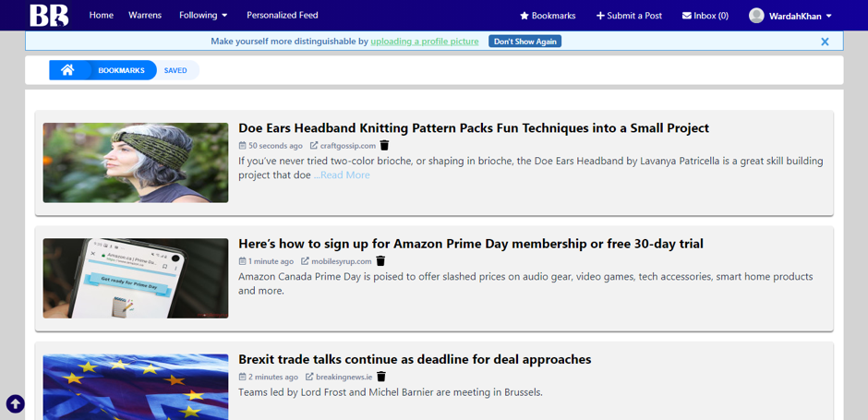Open the Doe Ears Headband article title
The width and height of the screenshot is (868, 420).
[474, 128]
